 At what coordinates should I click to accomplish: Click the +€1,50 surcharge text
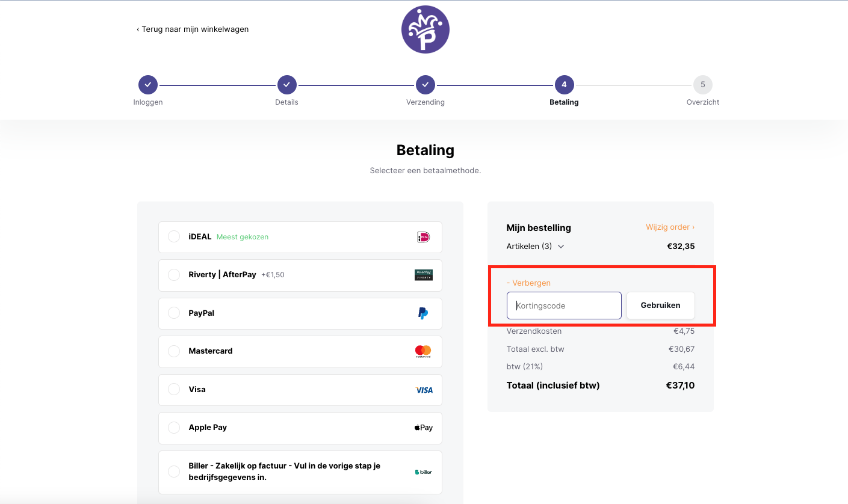[273, 275]
